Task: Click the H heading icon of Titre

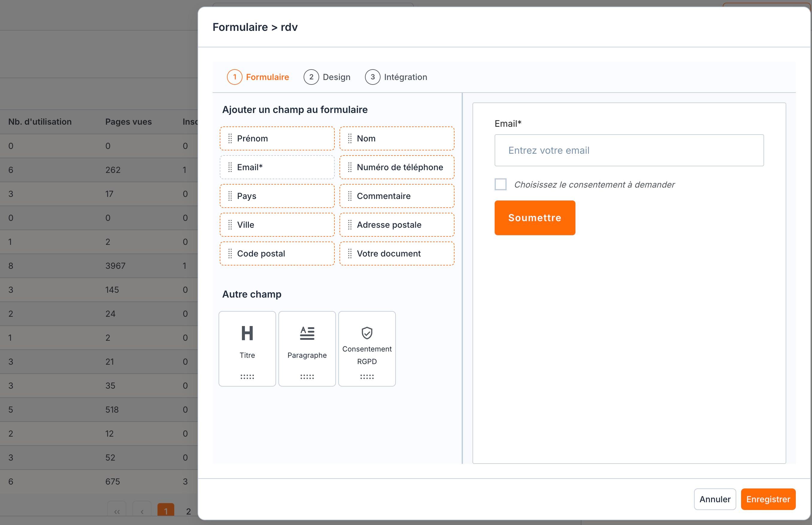Action: [247, 333]
